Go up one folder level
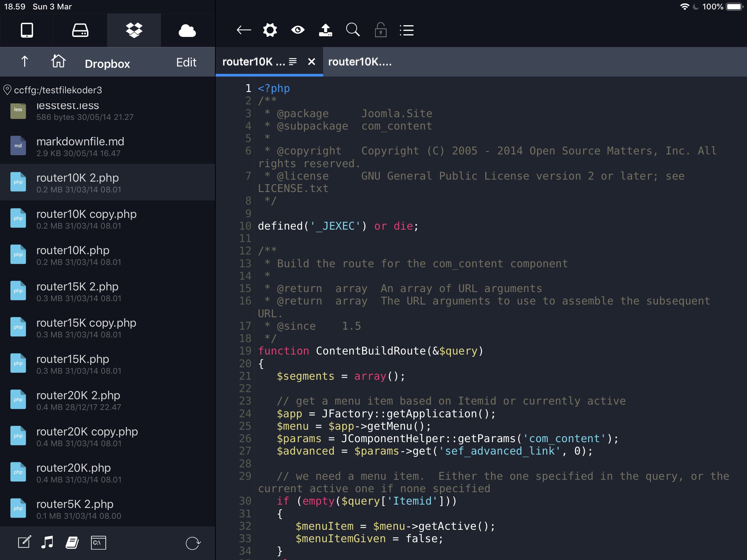The image size is (747, 560). (25, 62)
